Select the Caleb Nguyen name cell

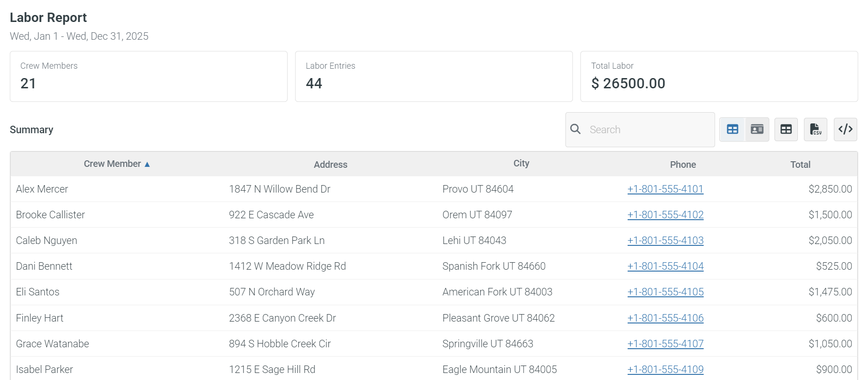tap(47, 240)
